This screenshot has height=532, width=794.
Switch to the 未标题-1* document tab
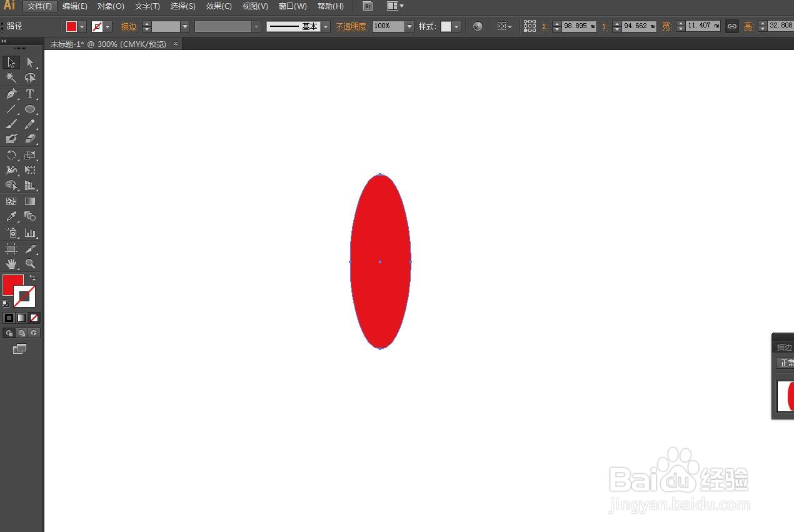(x=108, y=44)
